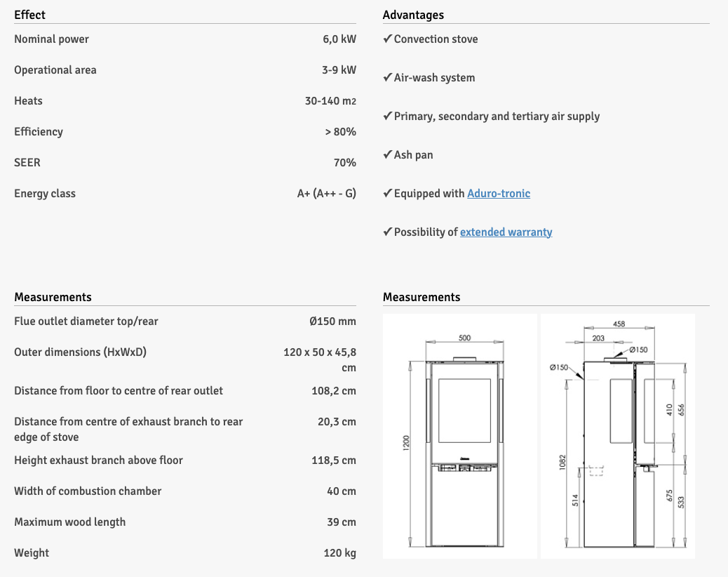
Task: Click the Width of combustion chamber label
Action: (x=88, y=491)
